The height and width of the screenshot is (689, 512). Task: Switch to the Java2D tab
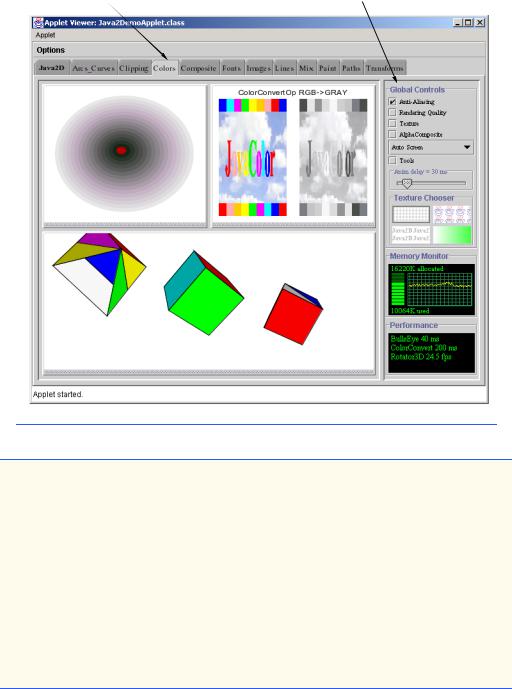(x=52, y=68)
